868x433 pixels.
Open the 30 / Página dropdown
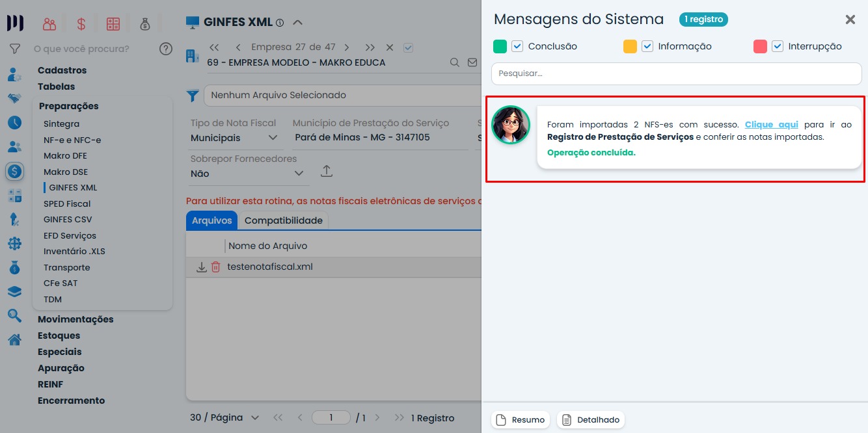(224, 417)
